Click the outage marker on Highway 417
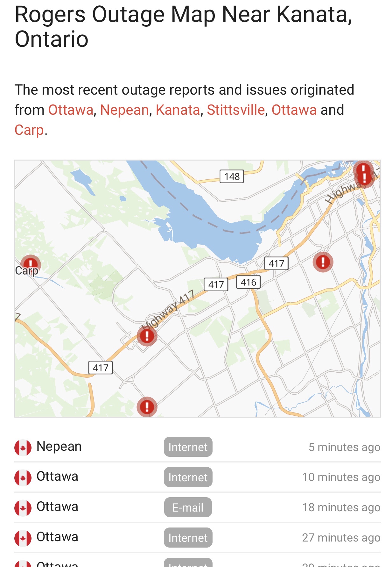The width and height of the screenshot is (392, 567). coord(147,336)
